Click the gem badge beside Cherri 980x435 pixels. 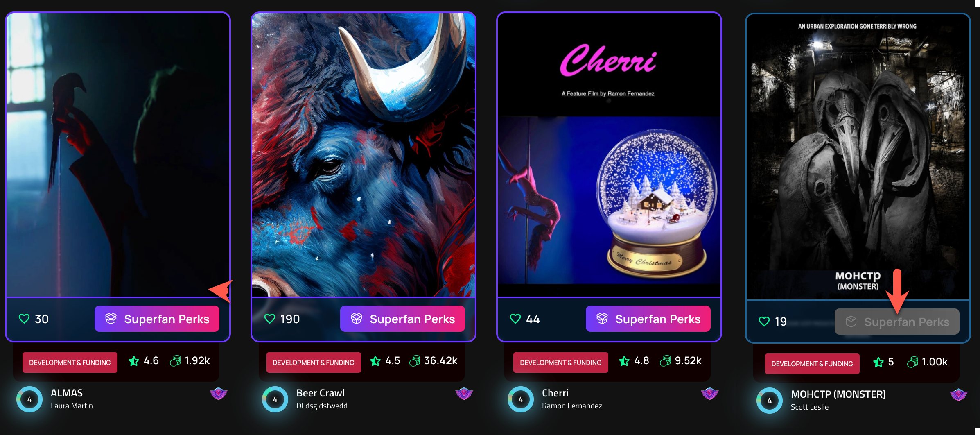coord(710,394)
